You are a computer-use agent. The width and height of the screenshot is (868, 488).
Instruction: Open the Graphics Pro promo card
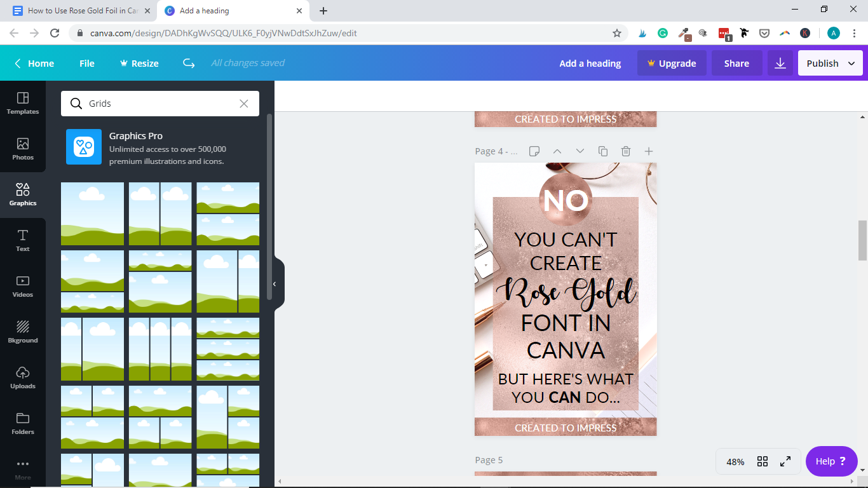point(160,147)
